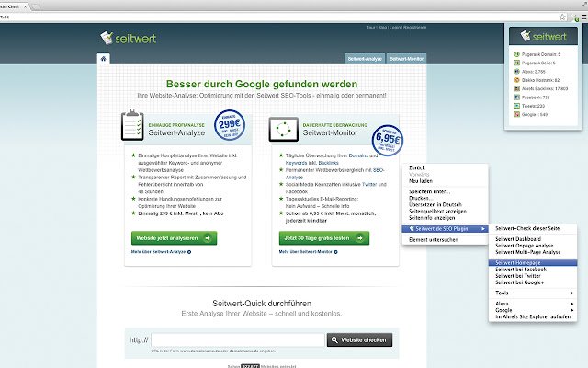
Task: Click the Blekko Hostrank icon in popup
Action: [x=516, y=80]
